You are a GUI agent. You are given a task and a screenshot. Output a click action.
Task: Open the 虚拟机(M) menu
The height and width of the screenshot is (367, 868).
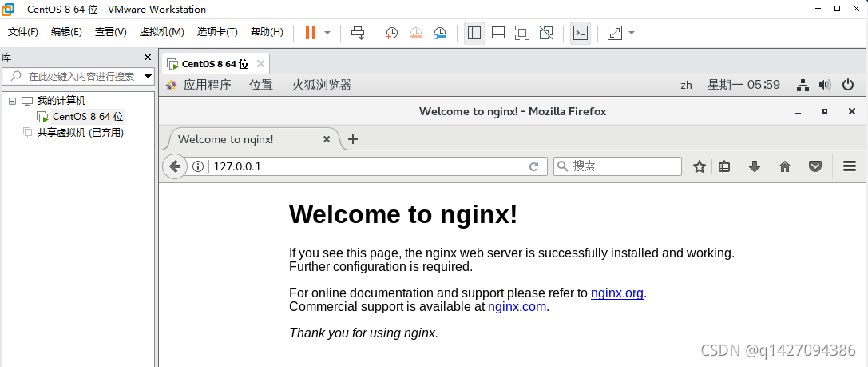coord(161,32)
